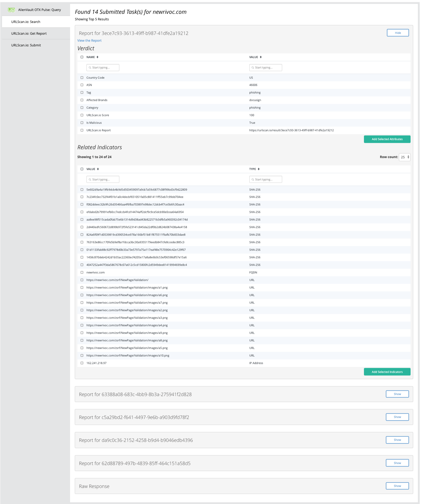Image resolution: width=421 pixels, height=504 pixels.
Task: Select the newrivoc.com FQDN indicator checkbox
Action: 82,272
